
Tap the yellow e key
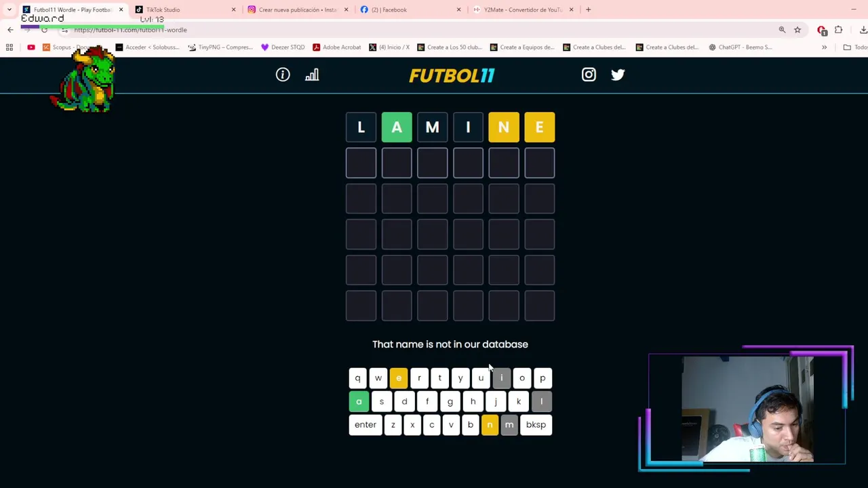[x=399, y=378]
